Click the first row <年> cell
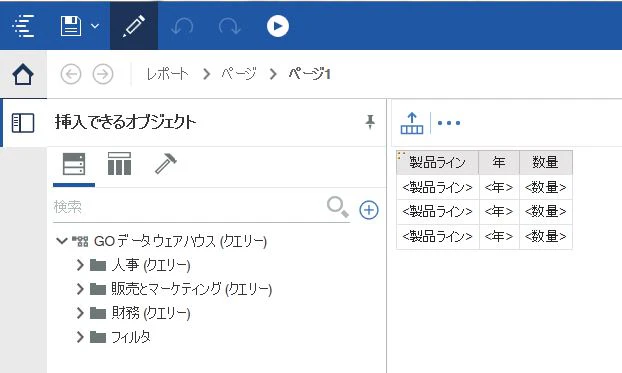The image size is (622, 373). [x=499, y=187]
